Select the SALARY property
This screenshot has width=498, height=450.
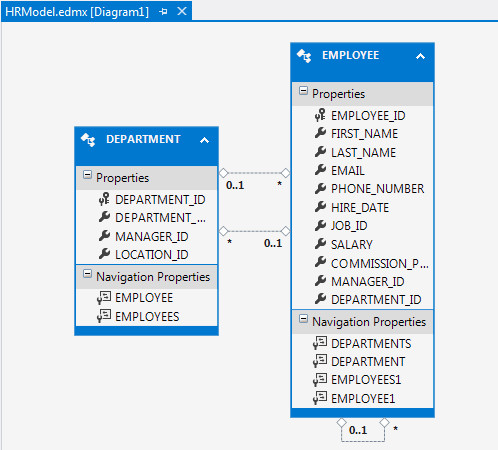click(x=352, y=245)
